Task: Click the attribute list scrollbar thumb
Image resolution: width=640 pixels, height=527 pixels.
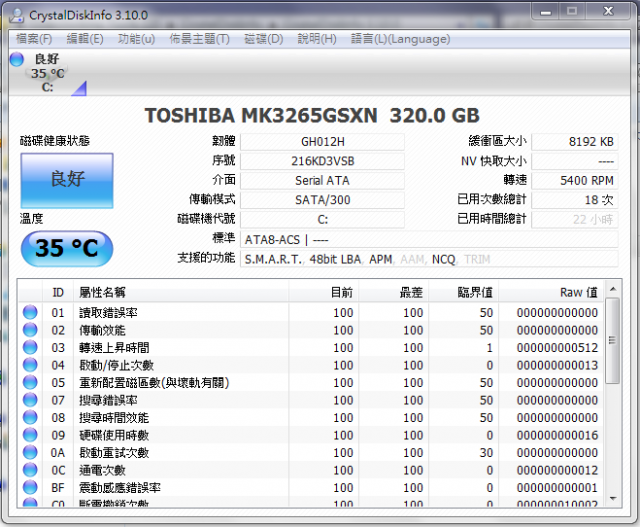Action: click(x=612, y=340)
